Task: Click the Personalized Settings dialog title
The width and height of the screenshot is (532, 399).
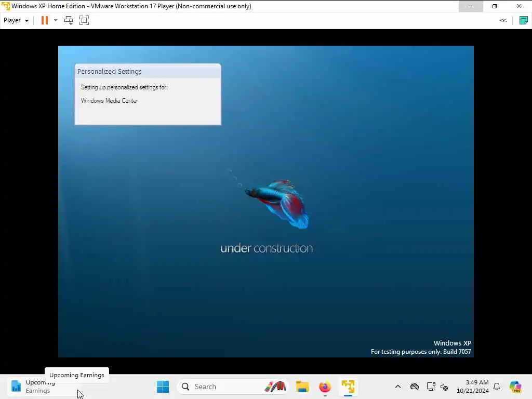Action: [109, 71]
